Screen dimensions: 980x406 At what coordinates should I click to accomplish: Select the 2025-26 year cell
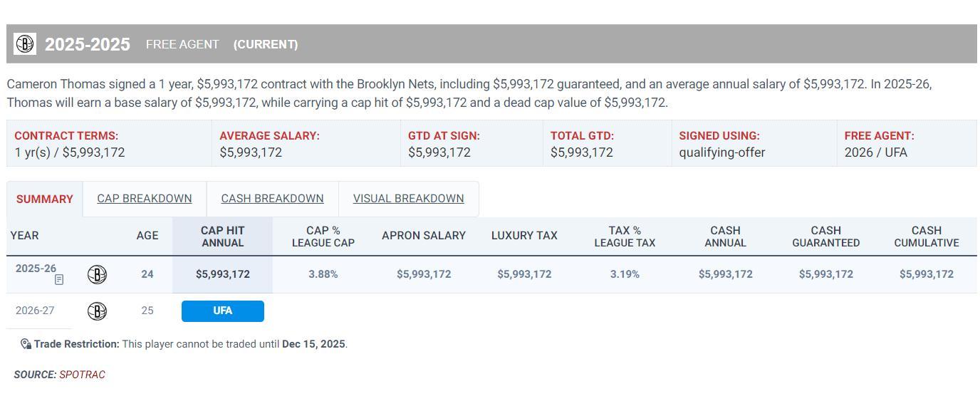click(36, 269)
